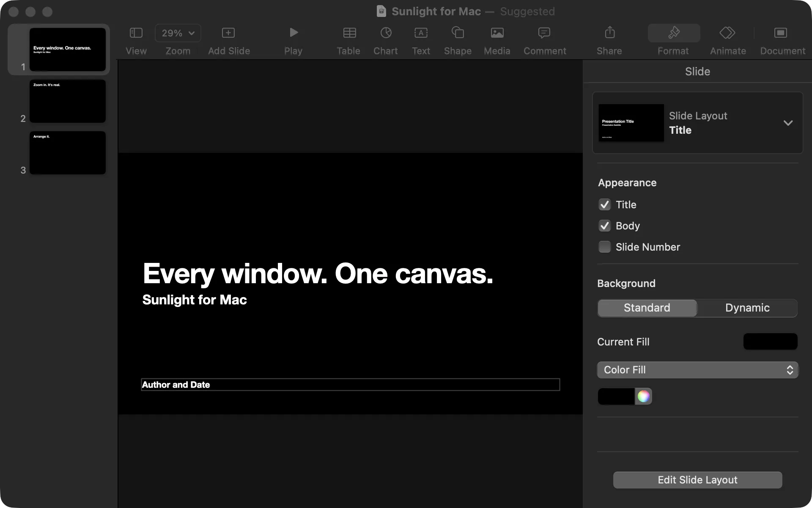Screen dimensions: 812x508
Task: Insert a Table from the toolbar
Action: click(x=349, y=33)
